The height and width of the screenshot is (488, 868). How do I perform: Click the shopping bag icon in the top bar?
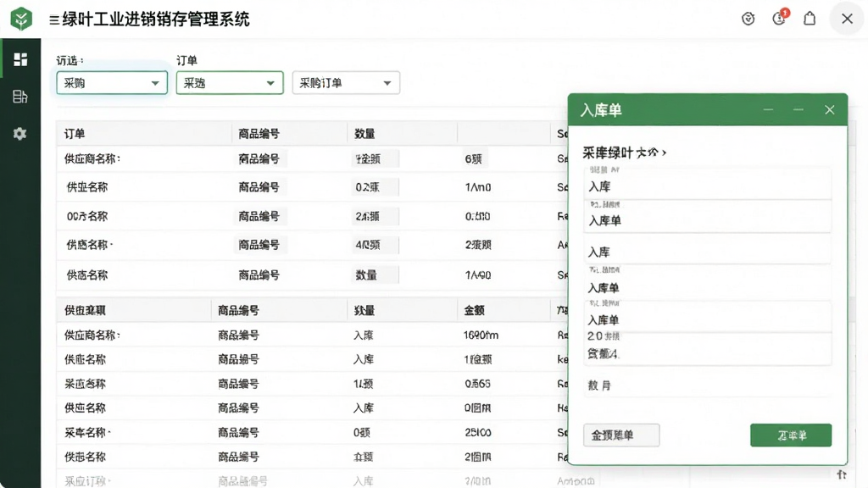click(x=810, y=19)
